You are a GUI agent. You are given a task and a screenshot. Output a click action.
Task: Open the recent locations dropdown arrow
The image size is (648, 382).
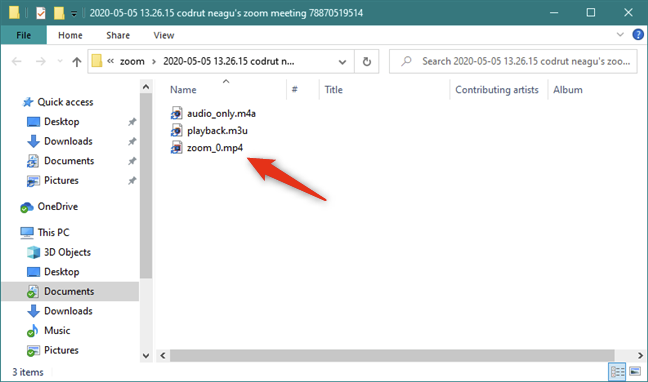pos(60,62)
